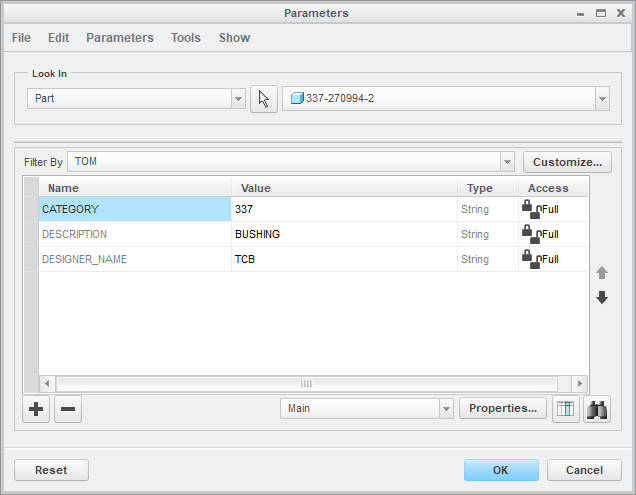Click the binoculars find icon
Screen dimensions: 636x495
[x=598, y=409]
